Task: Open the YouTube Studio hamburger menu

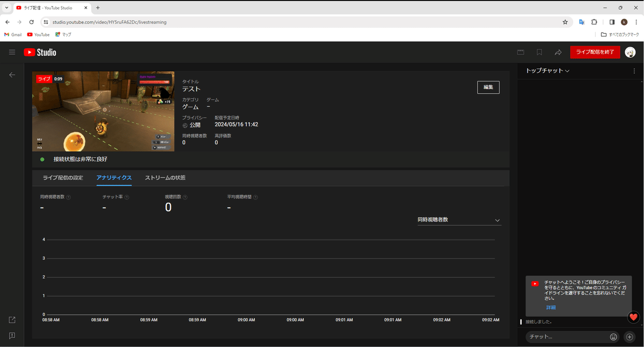Action: (x=12, y=52)
